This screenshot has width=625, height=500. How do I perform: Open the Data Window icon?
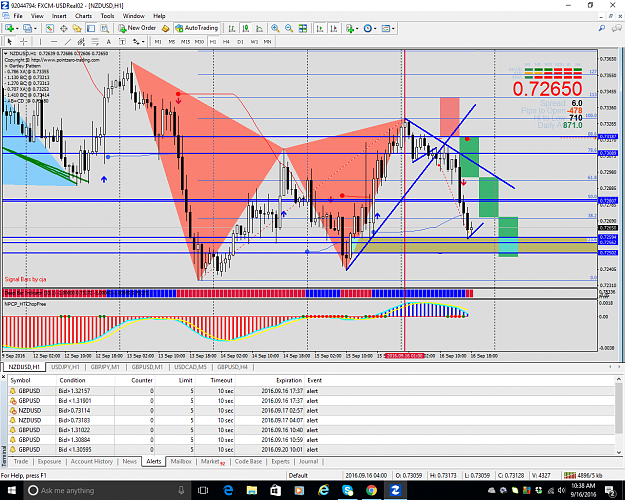point(63,28)
